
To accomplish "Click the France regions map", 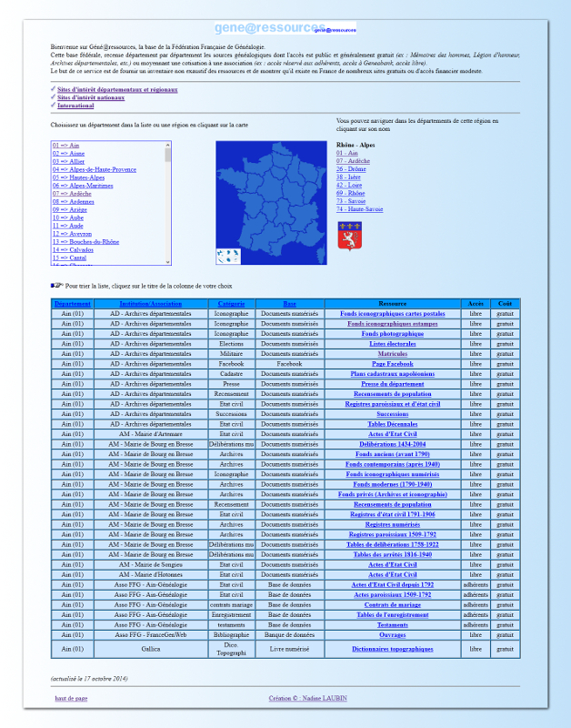I will click(x=271, y=203).
